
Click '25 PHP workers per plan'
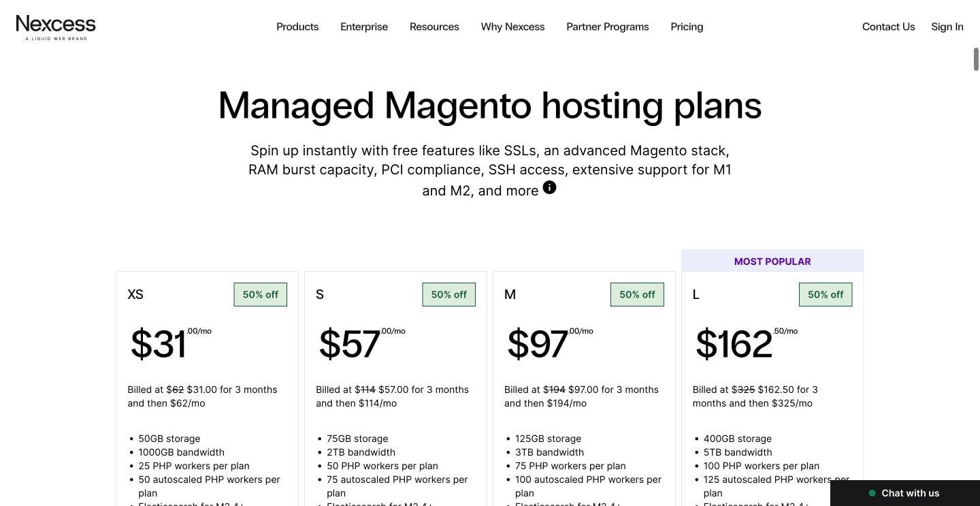pyautogui.click(x=194, y=466)
